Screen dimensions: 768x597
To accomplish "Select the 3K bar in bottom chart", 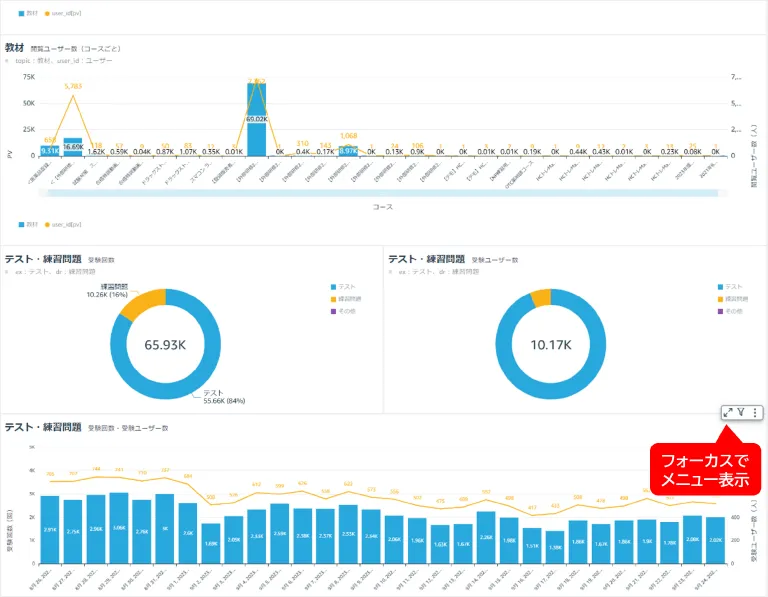I will tap(165, 528).
